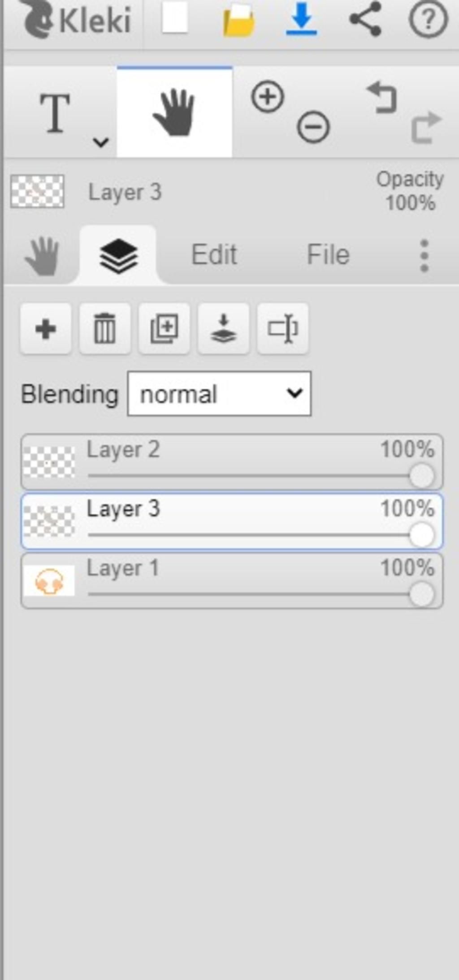
Task: Zoom out with the minus magnifier
Action: (x=313, y=127)
